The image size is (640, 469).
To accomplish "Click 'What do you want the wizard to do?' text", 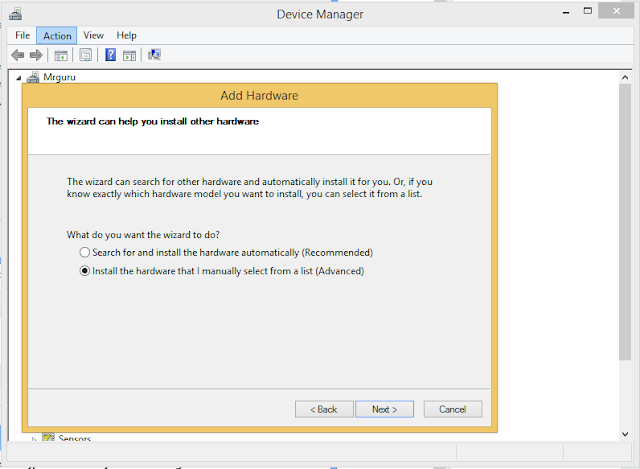I will (x=143, y=235).
